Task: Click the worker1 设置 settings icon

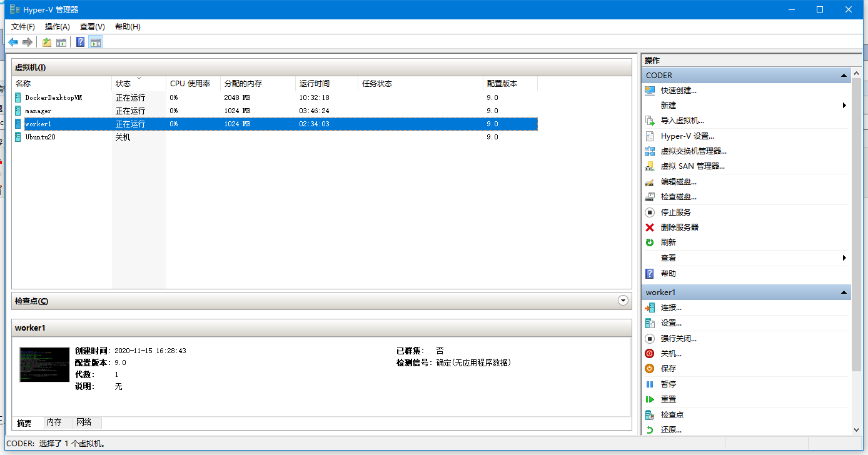Action: pos(650,323)
